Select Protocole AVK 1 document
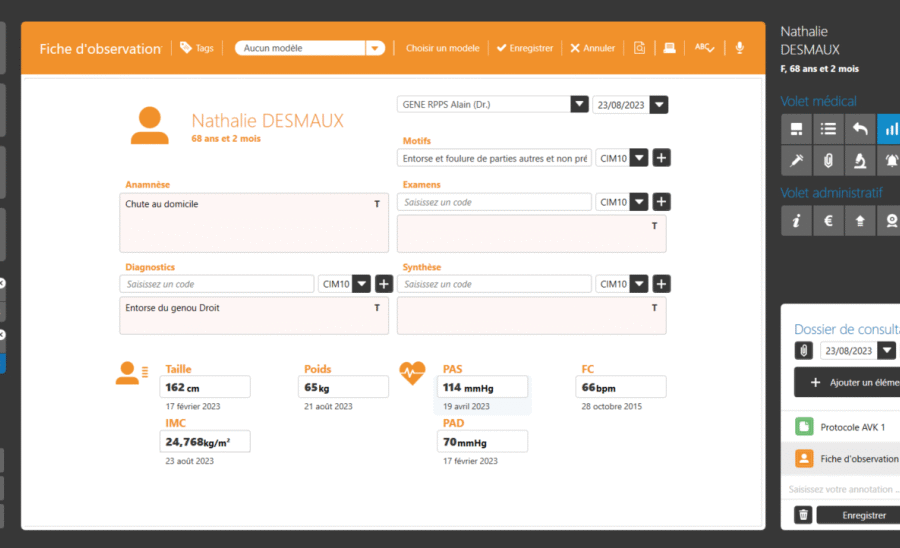 tap(840, 427)
